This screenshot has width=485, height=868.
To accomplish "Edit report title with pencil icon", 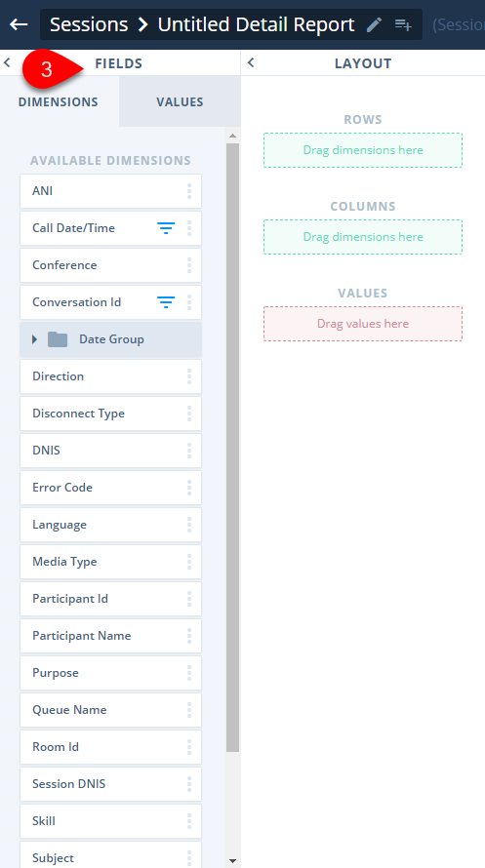I will coord(375,24).
